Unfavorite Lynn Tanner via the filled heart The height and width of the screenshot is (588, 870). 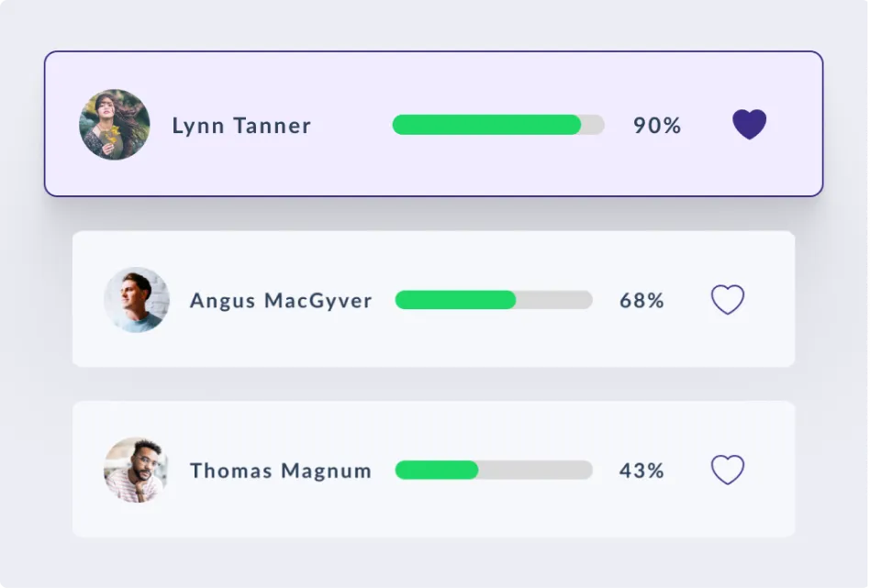[749, 124]
